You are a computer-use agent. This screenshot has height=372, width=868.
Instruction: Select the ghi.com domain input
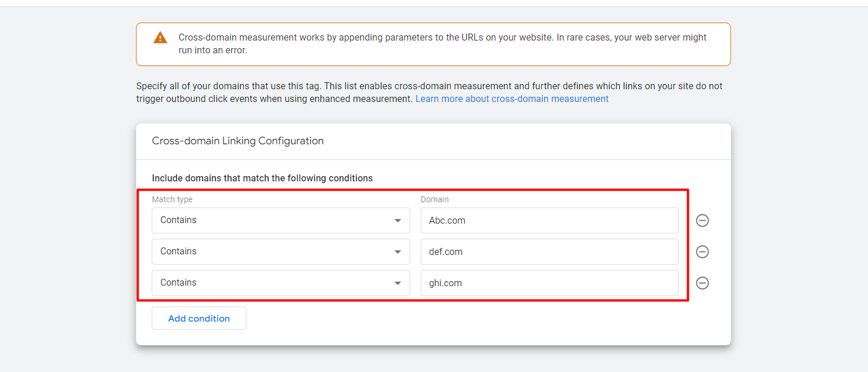point(549,283)
